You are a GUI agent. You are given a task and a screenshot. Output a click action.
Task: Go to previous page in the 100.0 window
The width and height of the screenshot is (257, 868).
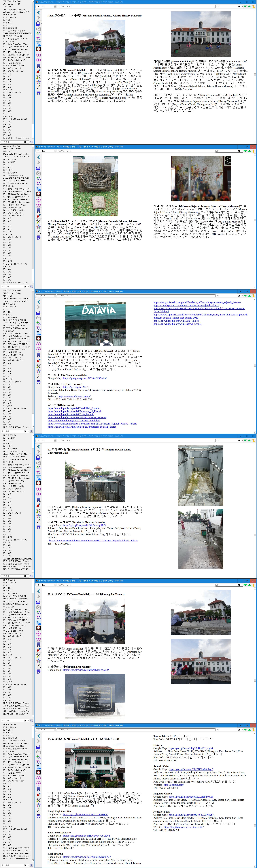pyautogui.click(x=38, y=55)
